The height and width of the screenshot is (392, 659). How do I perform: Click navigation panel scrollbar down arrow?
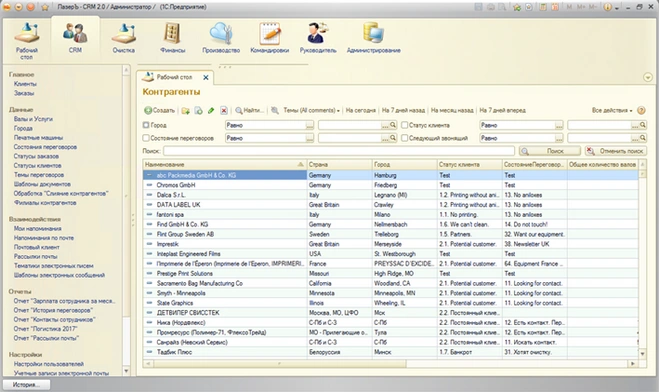pyautogui.click(x=126, y=371)
